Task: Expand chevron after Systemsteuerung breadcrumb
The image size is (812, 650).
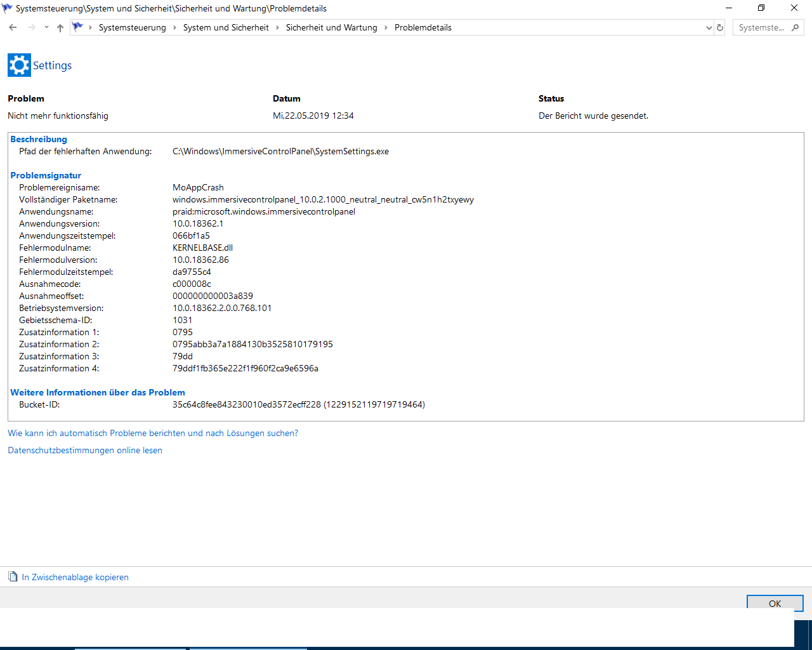Action: [174, 27]
